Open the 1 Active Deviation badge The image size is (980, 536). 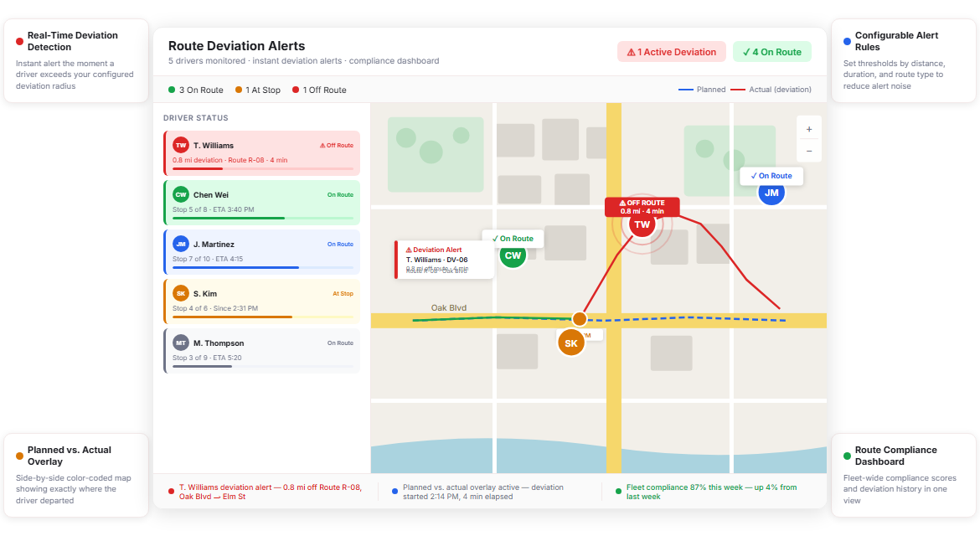(671, 52)
